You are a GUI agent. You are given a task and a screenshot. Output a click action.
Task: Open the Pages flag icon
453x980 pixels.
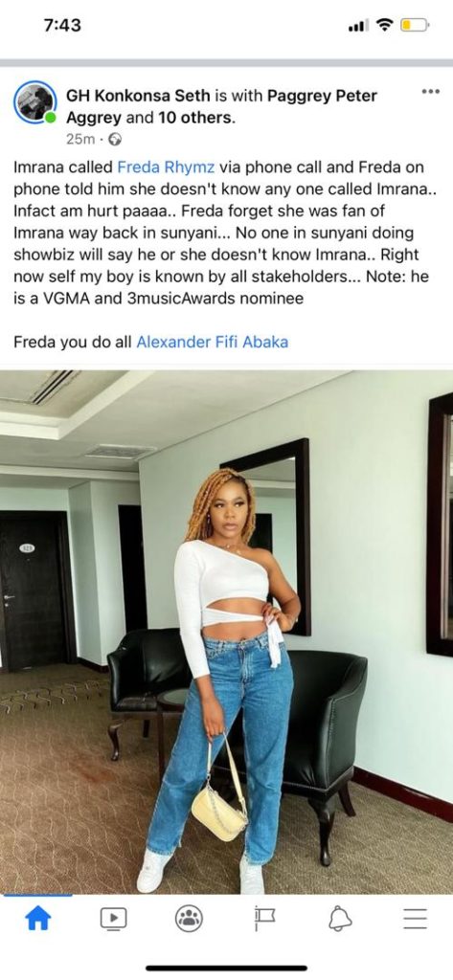coord(264,918)
